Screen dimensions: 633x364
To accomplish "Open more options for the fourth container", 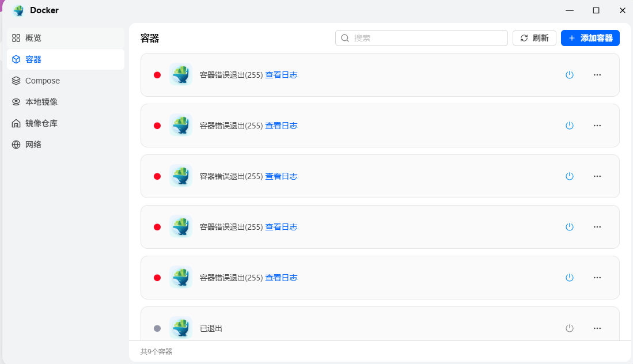I will 597,226.
